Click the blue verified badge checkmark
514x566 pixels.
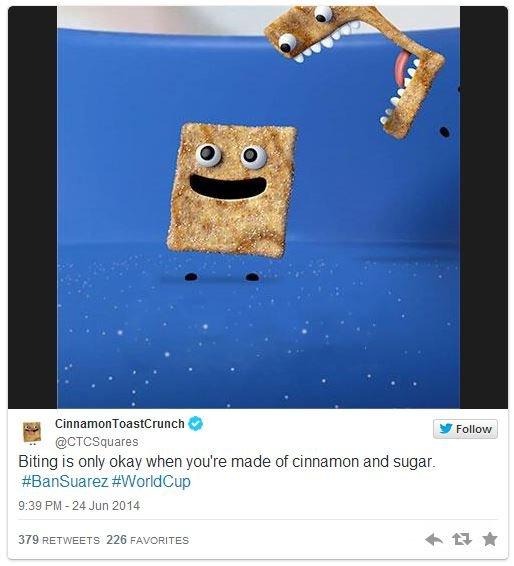195,423
